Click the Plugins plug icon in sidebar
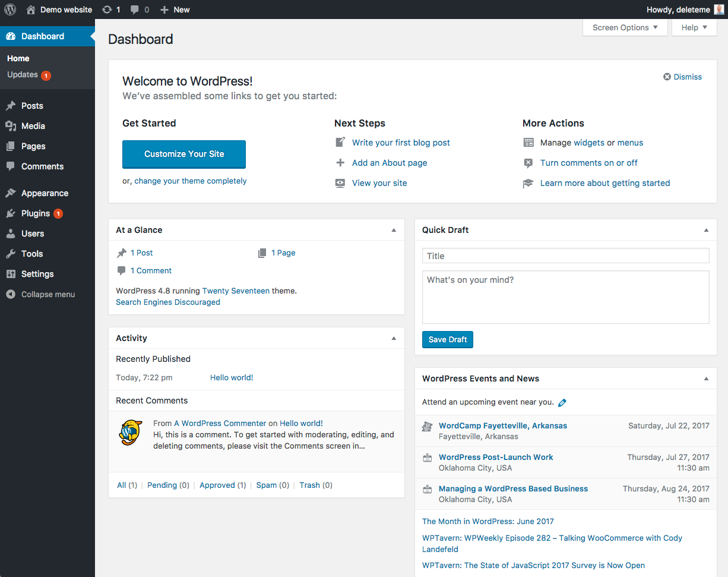 click(11, 213)
